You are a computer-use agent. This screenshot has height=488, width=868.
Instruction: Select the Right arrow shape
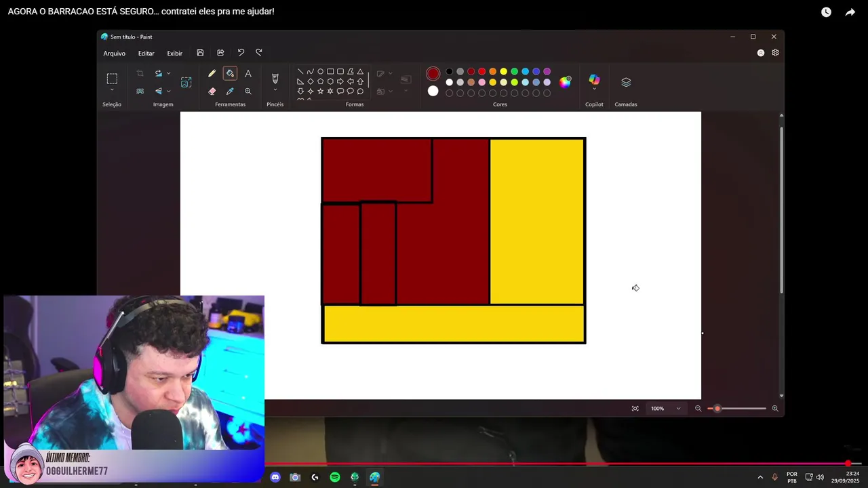pyautogui.click(x=340, y=81)
